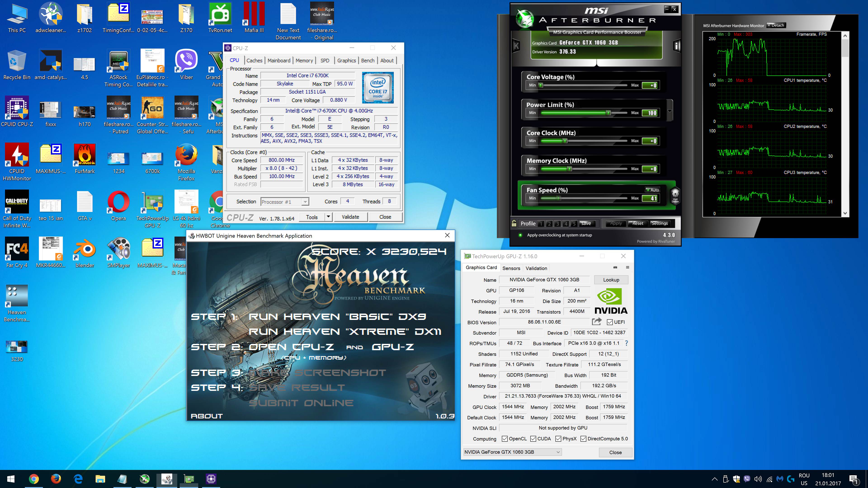Open the CPU-Z SPD tab
Viewport: 868px width, 488px height.
tap(325, 61)
